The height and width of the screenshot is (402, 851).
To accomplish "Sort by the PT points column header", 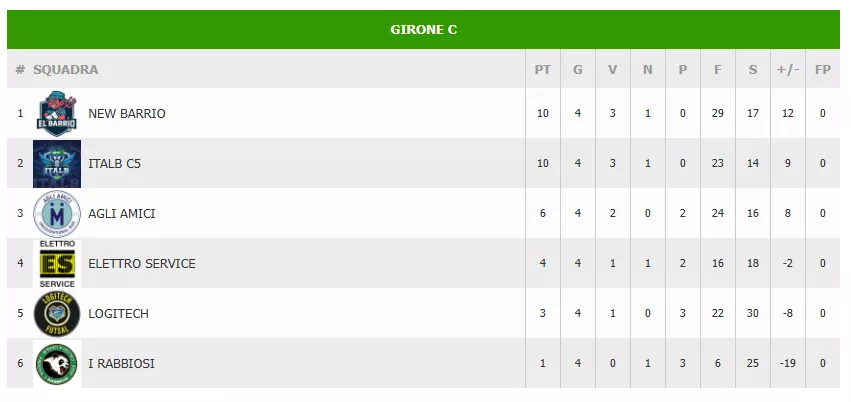I will (543, 70).
